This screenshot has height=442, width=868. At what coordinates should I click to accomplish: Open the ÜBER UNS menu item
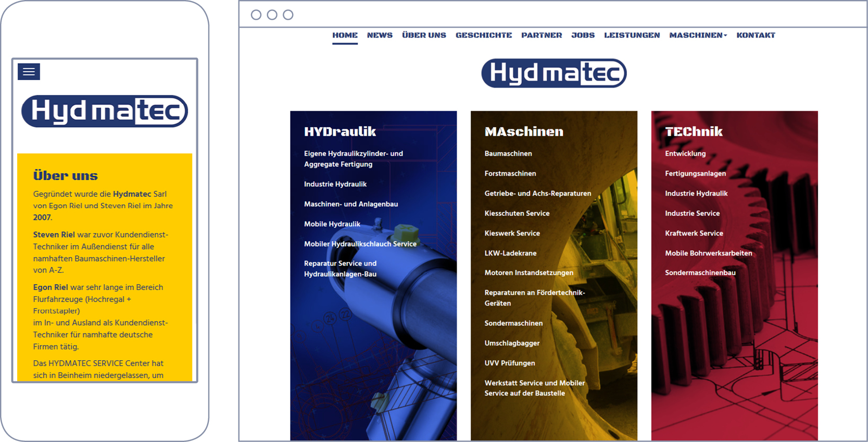click(x=424, y=35)
